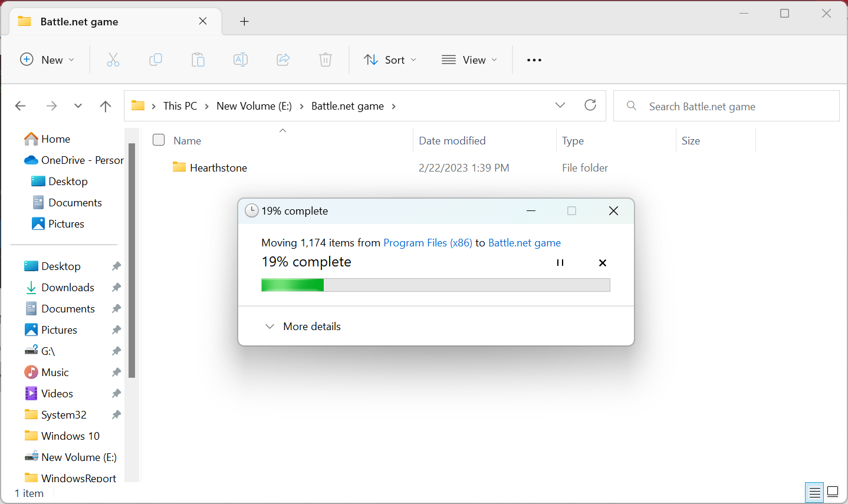Click the Delete trash icon
The width and height of the screenshot is (848, 504).
326,60
